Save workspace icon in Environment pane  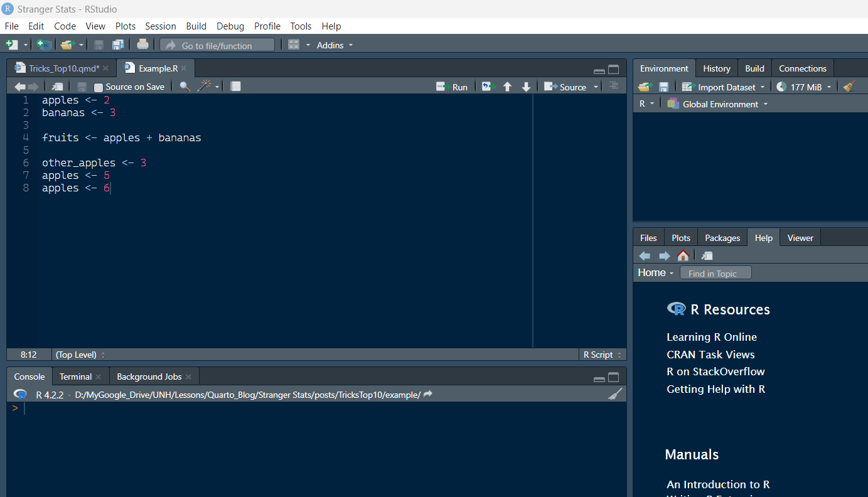click(x=663, y=87)
